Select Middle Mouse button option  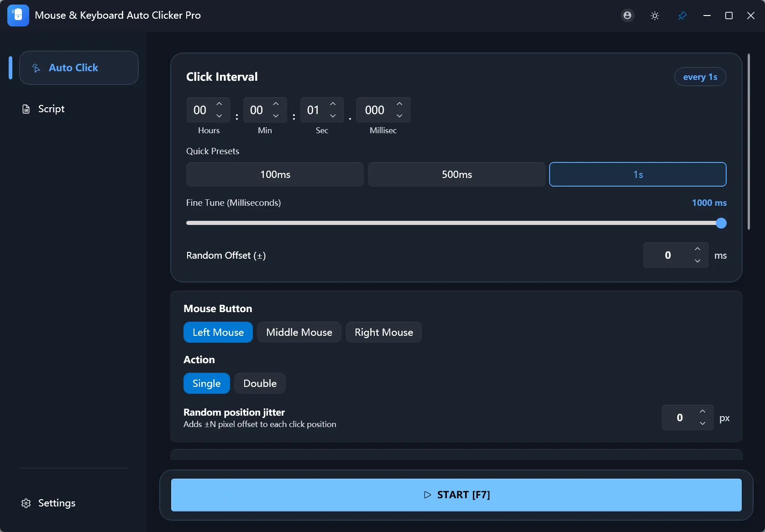click(x=299, y=332)
